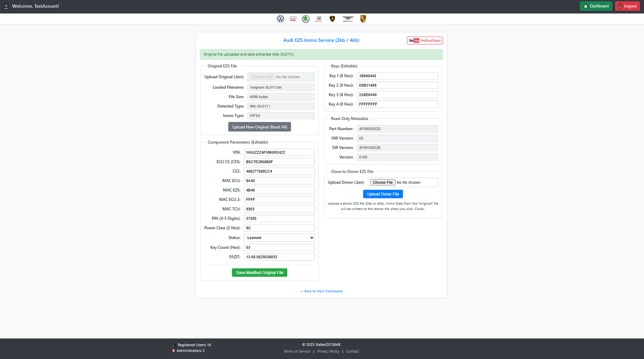The width and height of the screenshot is (644, 359).
Task: Click the Administrators: 2 text
Action: [x=190, y=351]
